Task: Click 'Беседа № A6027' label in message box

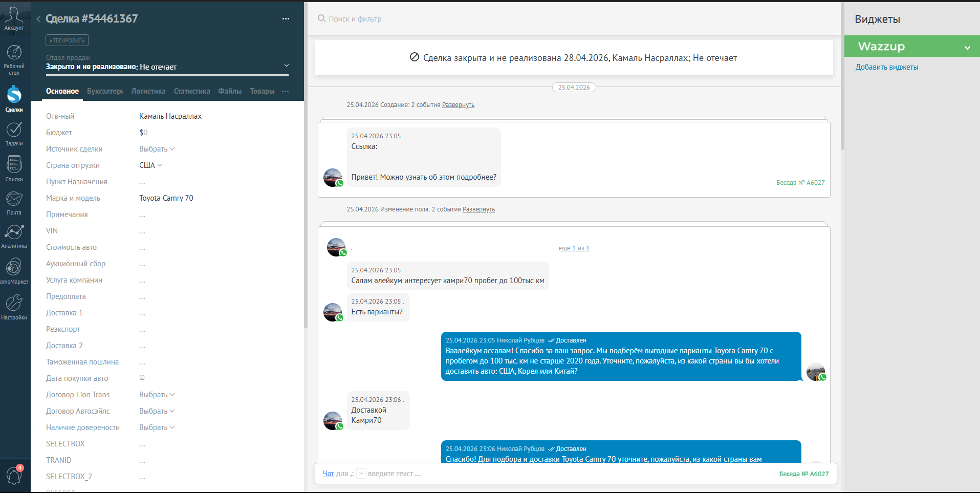Action: (x=804, y=474)
